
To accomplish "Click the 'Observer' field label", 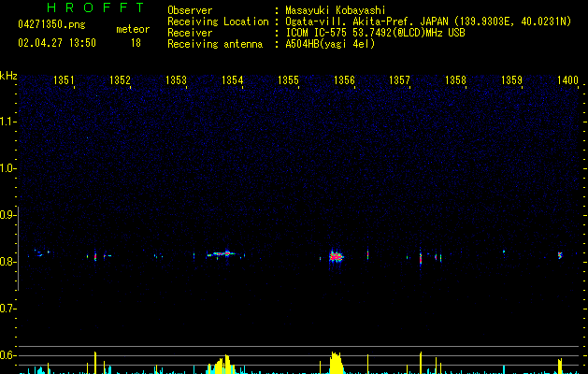I will coord(190,10).
